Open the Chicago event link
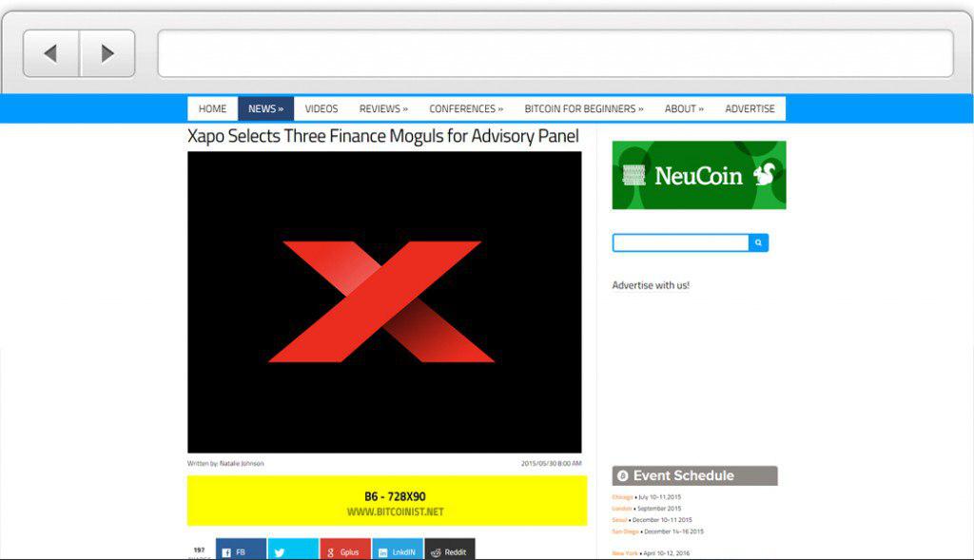This screenshot has width=974, height=560. [x=622, y=497]
